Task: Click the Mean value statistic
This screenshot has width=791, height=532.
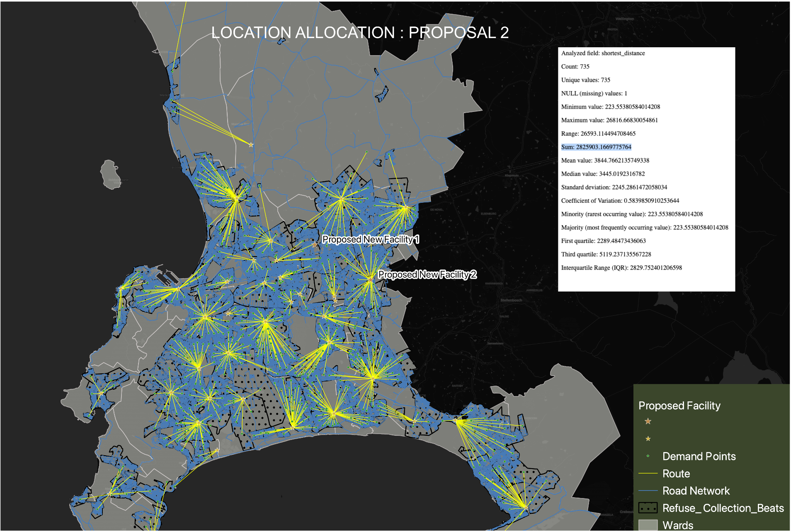Action: click(x=605, y=160)
